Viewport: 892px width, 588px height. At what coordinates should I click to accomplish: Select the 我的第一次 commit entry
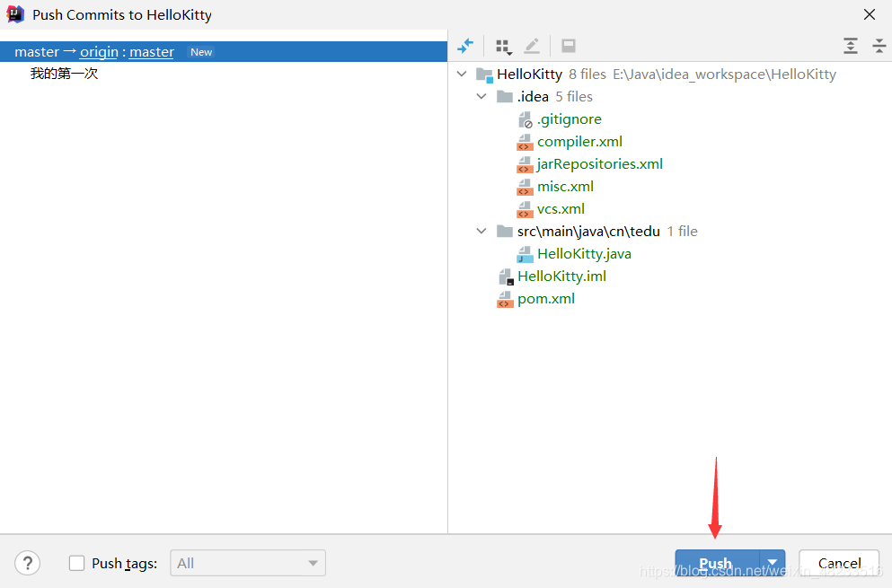[x=65, y=74]
